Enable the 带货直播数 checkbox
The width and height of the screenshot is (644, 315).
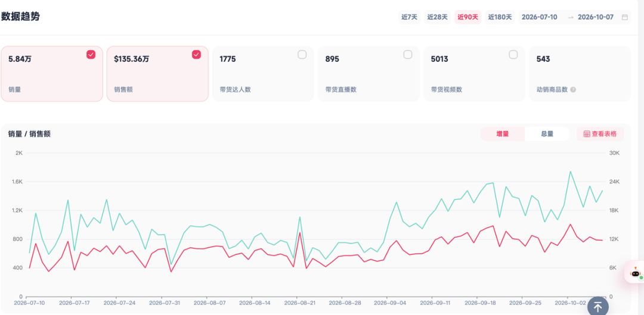click(408, 55)
